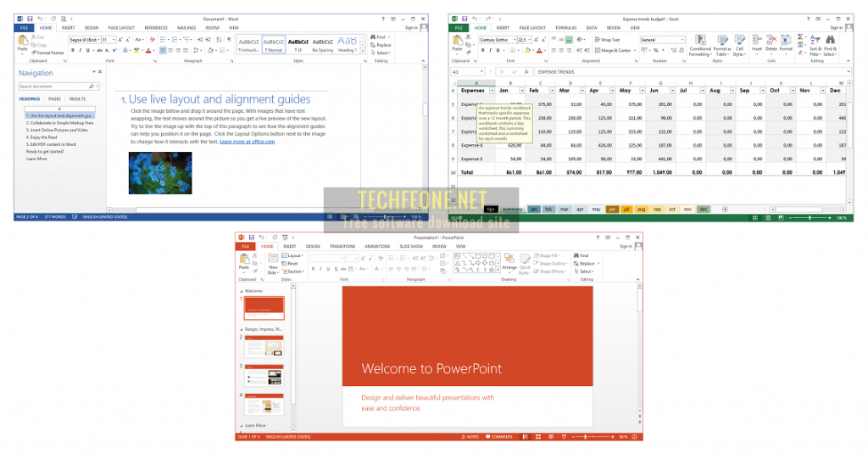This screenshot has height=459, width=868.
Task: Select the No Spacing style in Word
Action: (323, 44)
